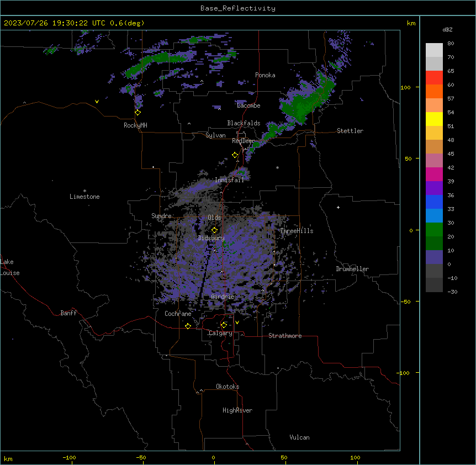The width and height of the screenshot is (476, 465).
Task: Click the yellow diamond marker above Calgary label
Action: (x=224, y=325)
